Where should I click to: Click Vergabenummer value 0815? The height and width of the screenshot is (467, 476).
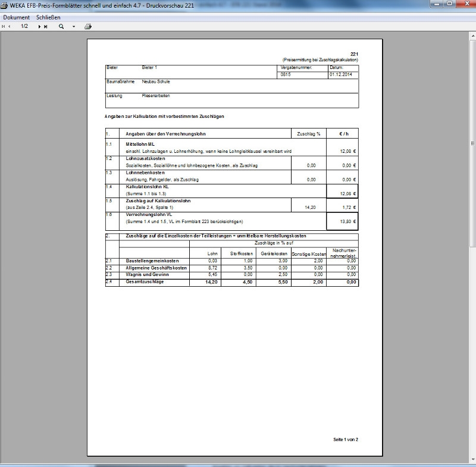(286, 74)
